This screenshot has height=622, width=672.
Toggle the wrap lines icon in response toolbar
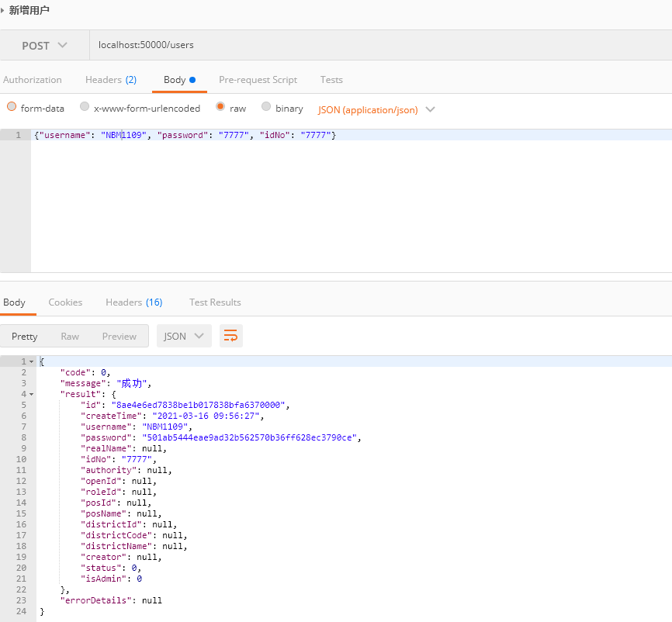(x=231, y=336)
